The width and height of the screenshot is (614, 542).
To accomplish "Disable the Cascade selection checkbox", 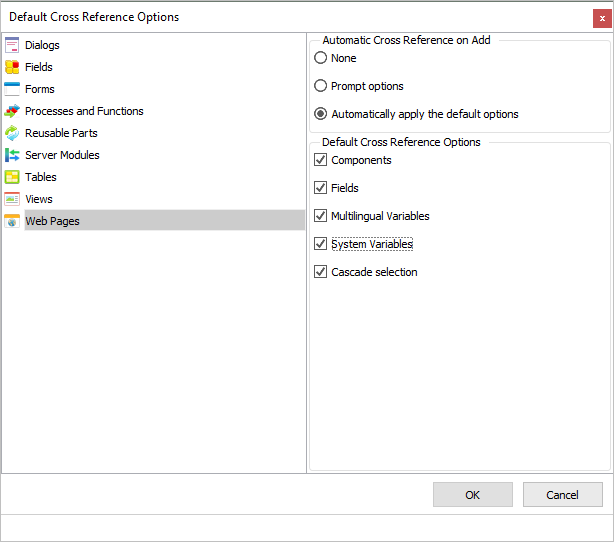I will [x=321, y=272].
